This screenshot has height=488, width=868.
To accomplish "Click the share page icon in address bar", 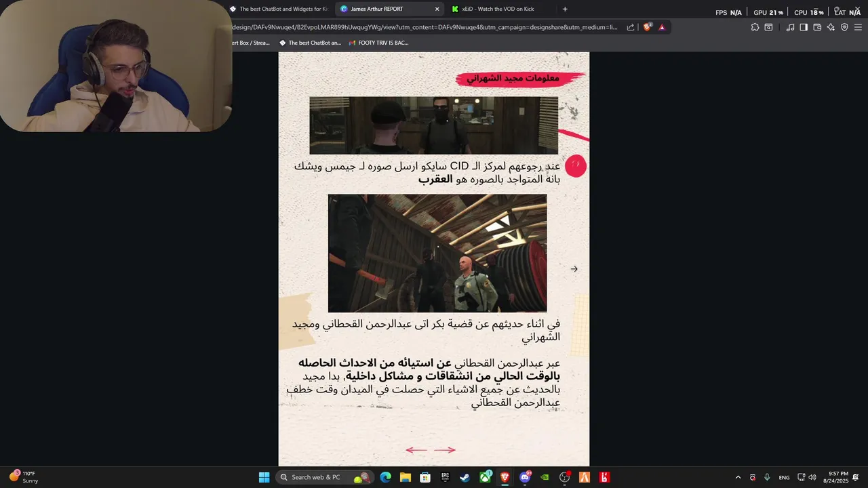I will pyautogui.click(x=631, y=27).
